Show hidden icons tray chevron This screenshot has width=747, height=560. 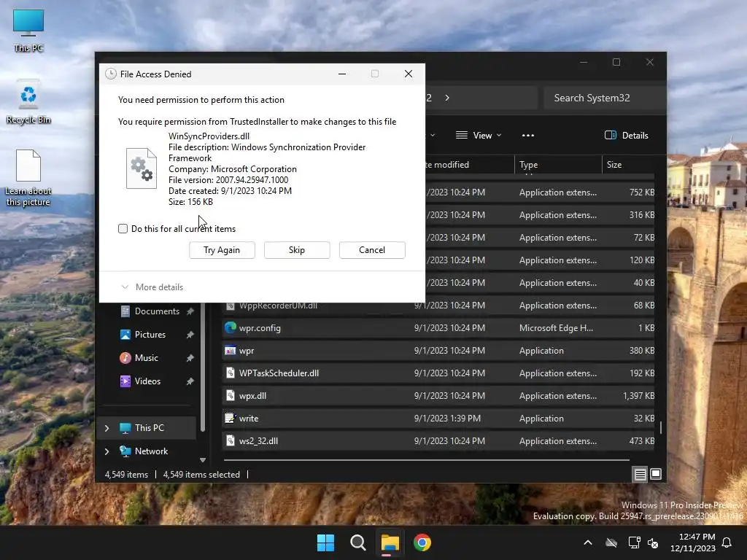[x=588, y=542]
